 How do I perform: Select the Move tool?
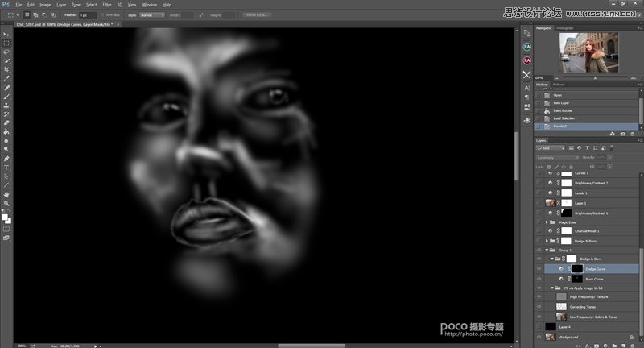click(x=6, y=35)
